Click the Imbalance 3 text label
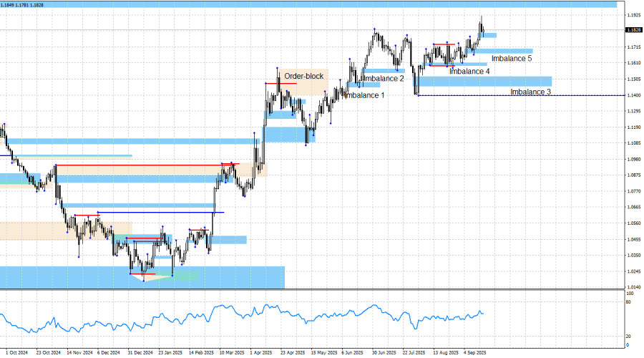 [530, 92]
